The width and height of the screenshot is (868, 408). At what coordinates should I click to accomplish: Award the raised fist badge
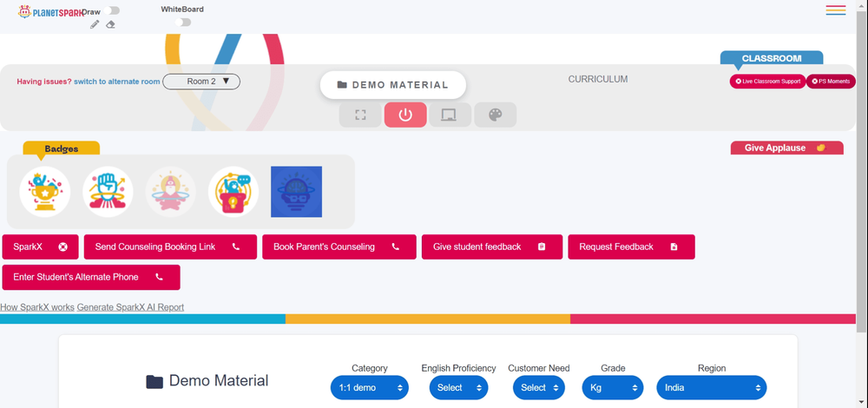coord(108,192)
